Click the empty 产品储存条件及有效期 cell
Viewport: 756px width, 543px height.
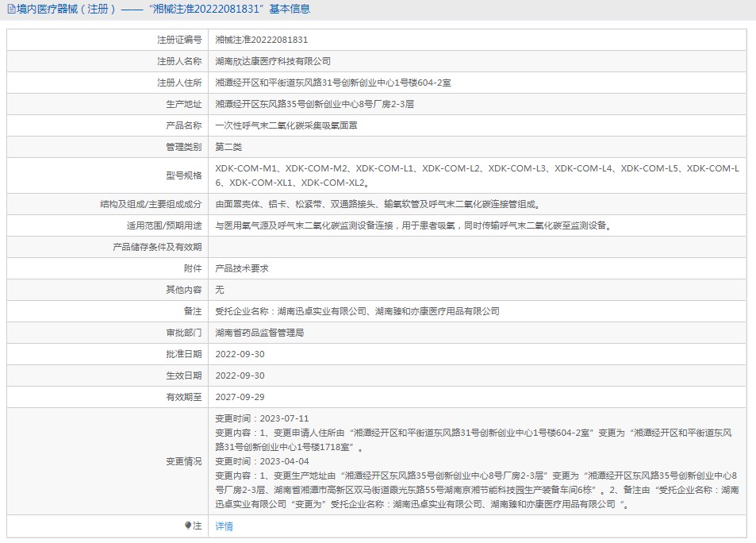(478, 247)
